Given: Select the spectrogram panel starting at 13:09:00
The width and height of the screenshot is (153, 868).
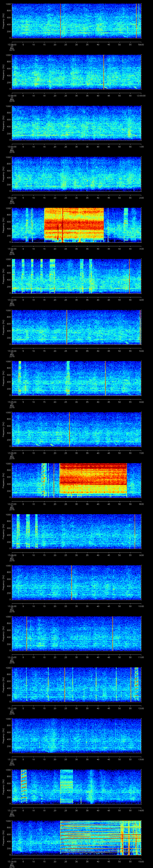Looking at the screenshot, I should [x=76, y=583].
